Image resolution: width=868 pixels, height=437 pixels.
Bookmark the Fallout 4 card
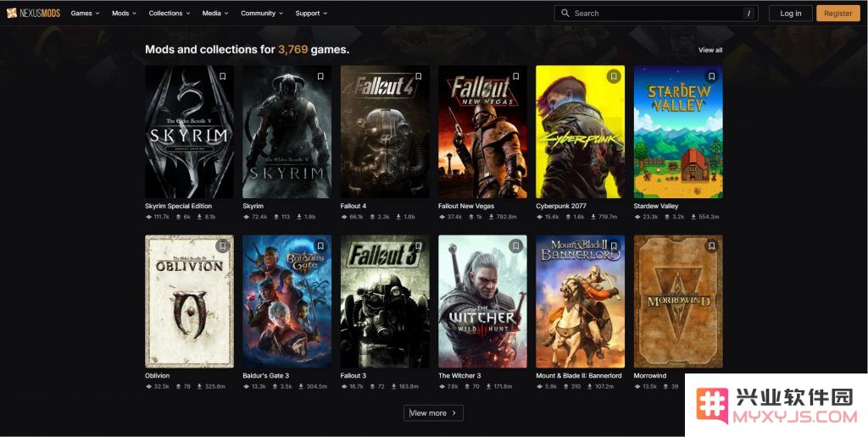[419, 76]
